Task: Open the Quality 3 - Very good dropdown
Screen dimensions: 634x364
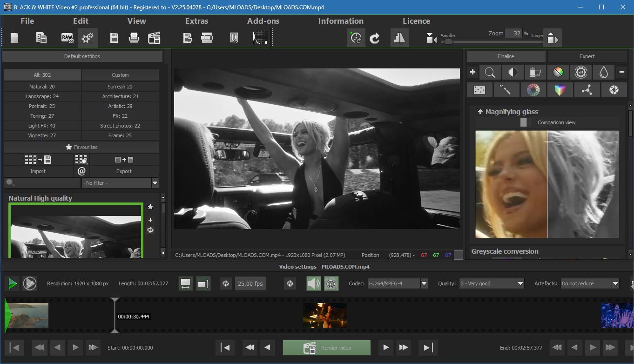Action: (492, 283)
